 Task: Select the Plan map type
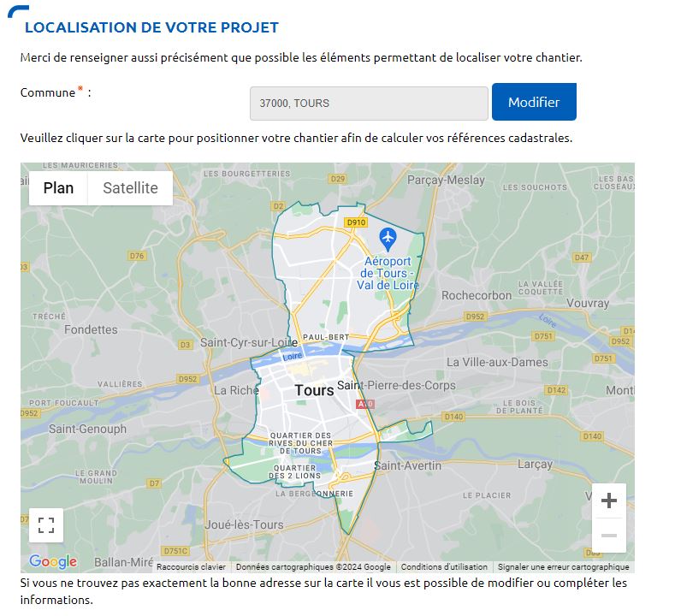pyautogui.click(x=58, y=188)
